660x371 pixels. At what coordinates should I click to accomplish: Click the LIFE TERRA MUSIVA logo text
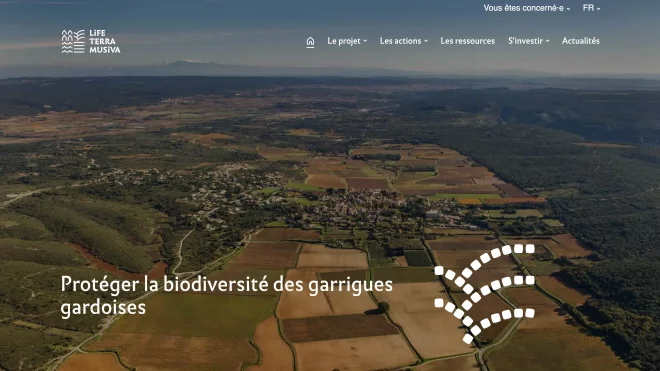point(104,41)
